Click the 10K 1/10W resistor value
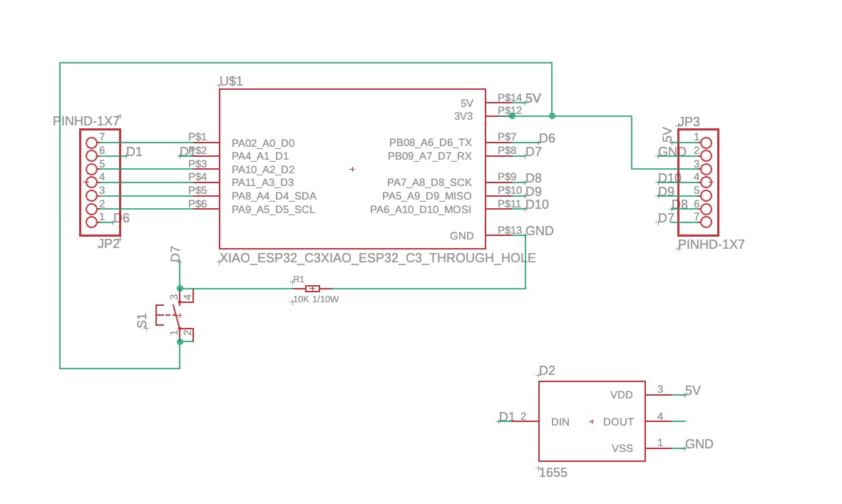Image resolution: width=842 pixels, height=504 pixels. click(316, 299)
